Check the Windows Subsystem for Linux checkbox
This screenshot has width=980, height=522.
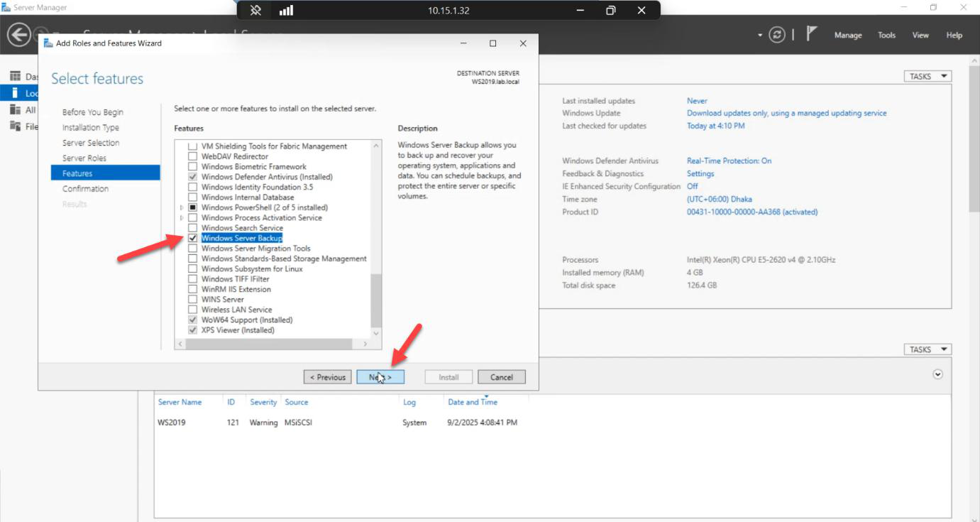(193, 269)
